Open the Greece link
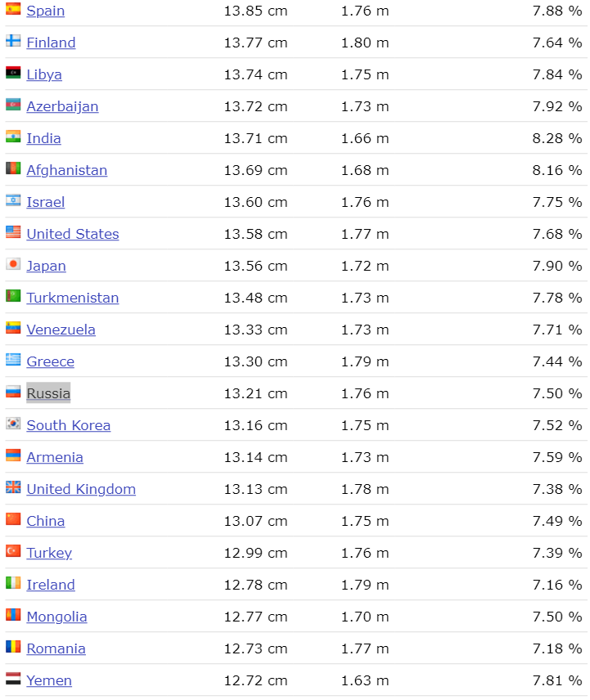The width and height of the screenshot is (590, 700). [x=50, y=361]
